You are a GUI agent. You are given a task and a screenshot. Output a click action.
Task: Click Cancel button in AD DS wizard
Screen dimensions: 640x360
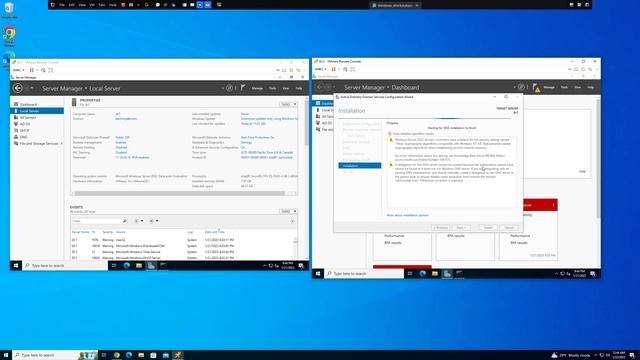509,228
